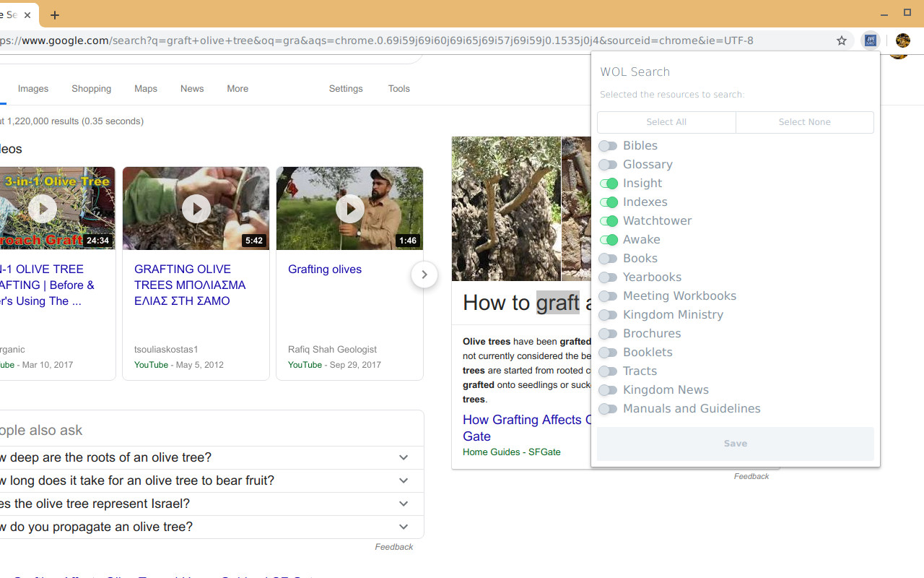Enable the Kingdom Ministry switch

[x=608, y=315]
